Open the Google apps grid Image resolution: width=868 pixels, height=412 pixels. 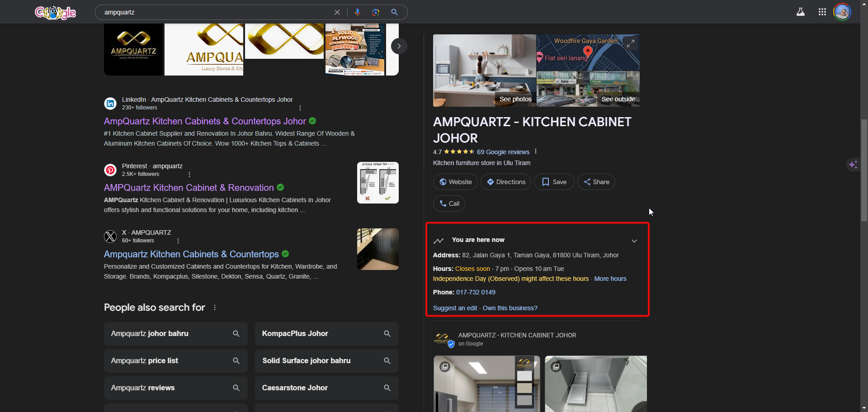tap(822, 12)
